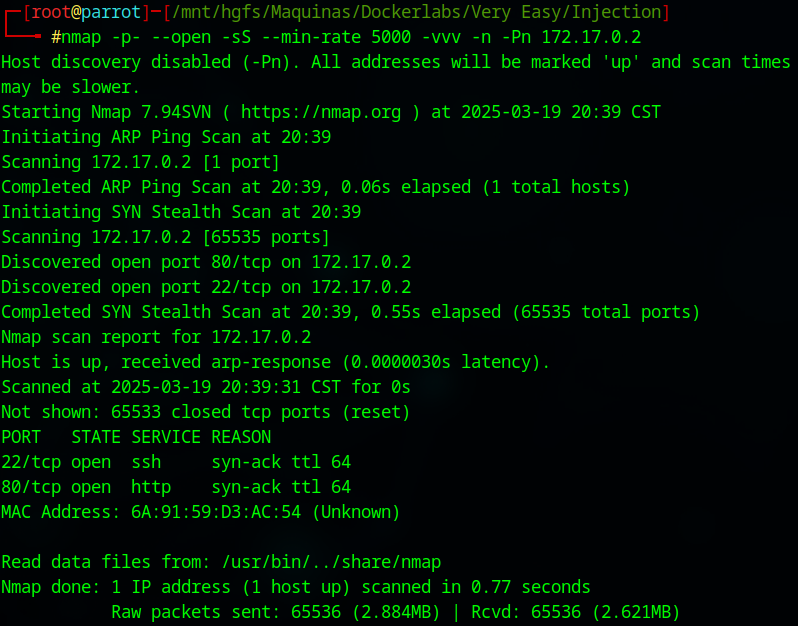
Task: Click the "Initiating SYN Stealth Scan" line
Action: [x=181, y=212]
